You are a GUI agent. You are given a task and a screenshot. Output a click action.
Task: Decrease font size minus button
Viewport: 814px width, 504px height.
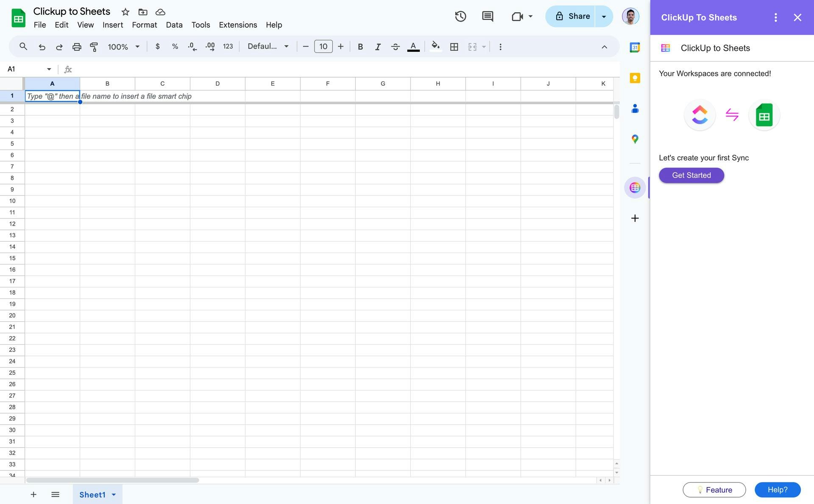[306, 47]
